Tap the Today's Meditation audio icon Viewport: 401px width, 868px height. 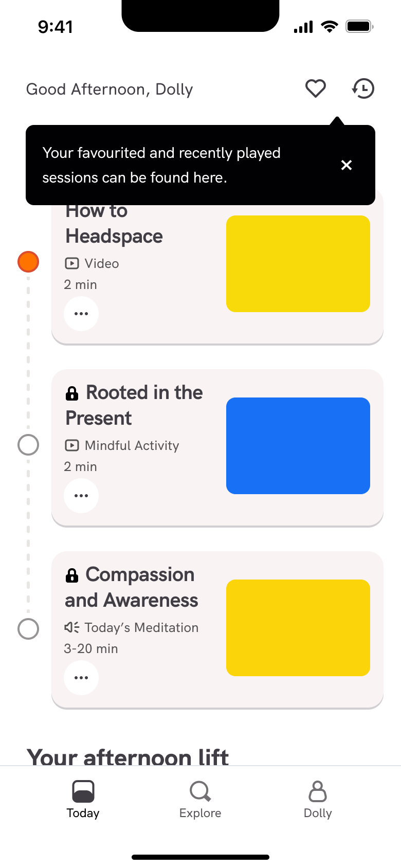click(x=72, y=627)
